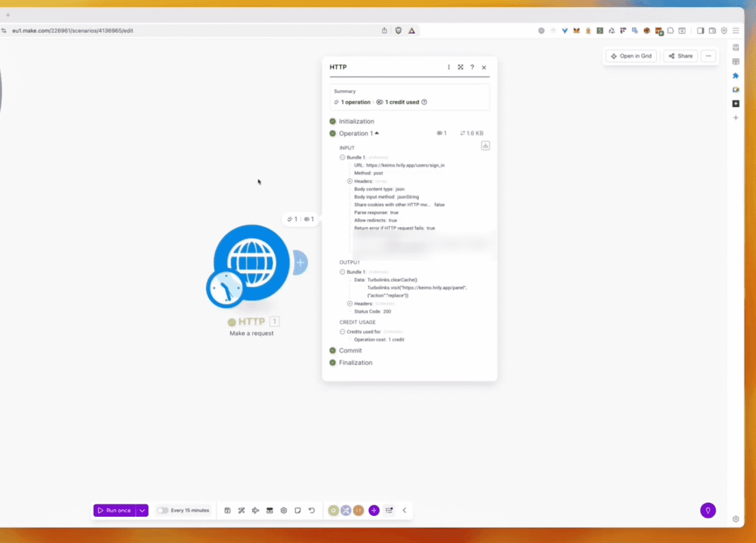This screenshot has width=756, height=543.
Task: Open help for the HTTP panel
Action: (472, 67)
